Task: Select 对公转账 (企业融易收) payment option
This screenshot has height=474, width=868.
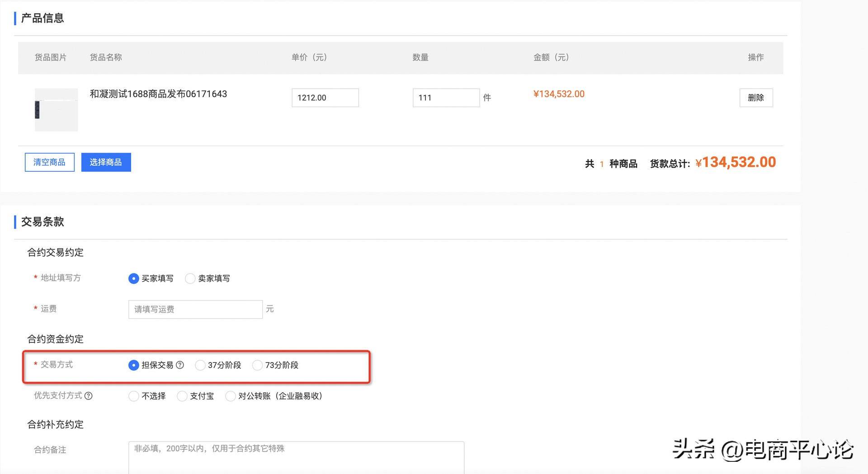Action: 230,396
